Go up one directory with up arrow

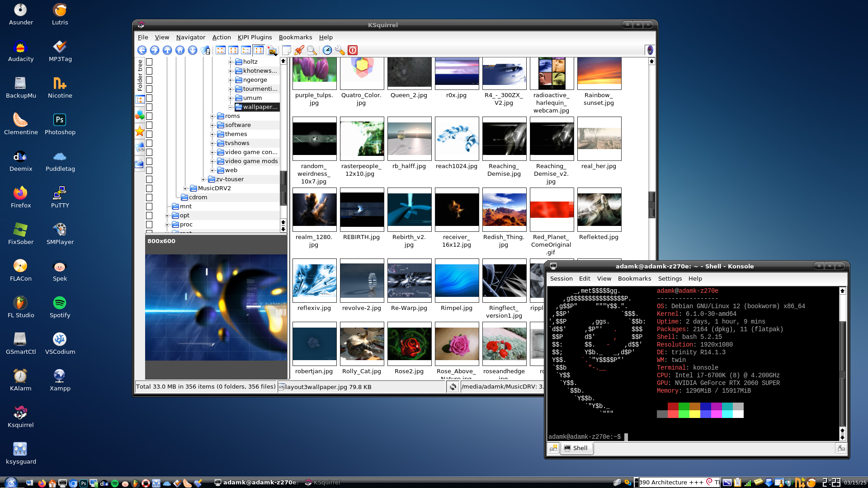(167, 50)
